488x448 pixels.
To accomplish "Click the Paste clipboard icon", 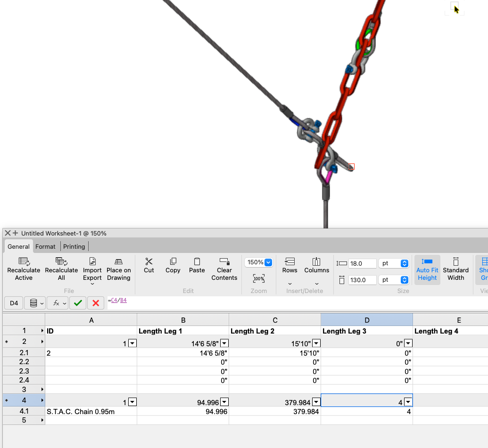I will coord(197,261).
